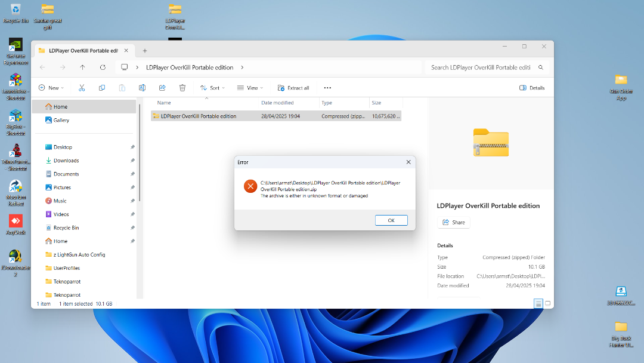The image size is (644, 363).
Task: Click OK in the Error dialog
Action: [x=391, y=220]
